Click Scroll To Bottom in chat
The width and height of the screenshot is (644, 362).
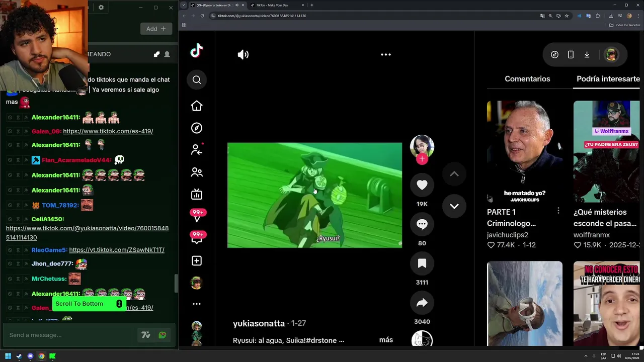(89, 304)
